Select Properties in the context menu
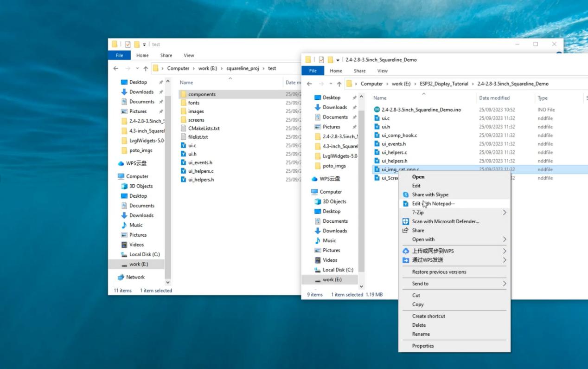This screenshot has width=588, height=369. tap(423, 346)
